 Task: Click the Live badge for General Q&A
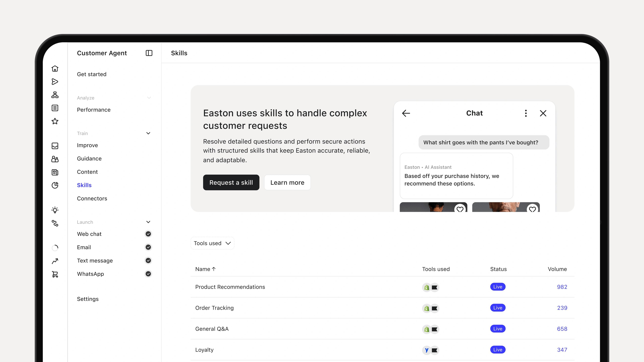point(498,329)
